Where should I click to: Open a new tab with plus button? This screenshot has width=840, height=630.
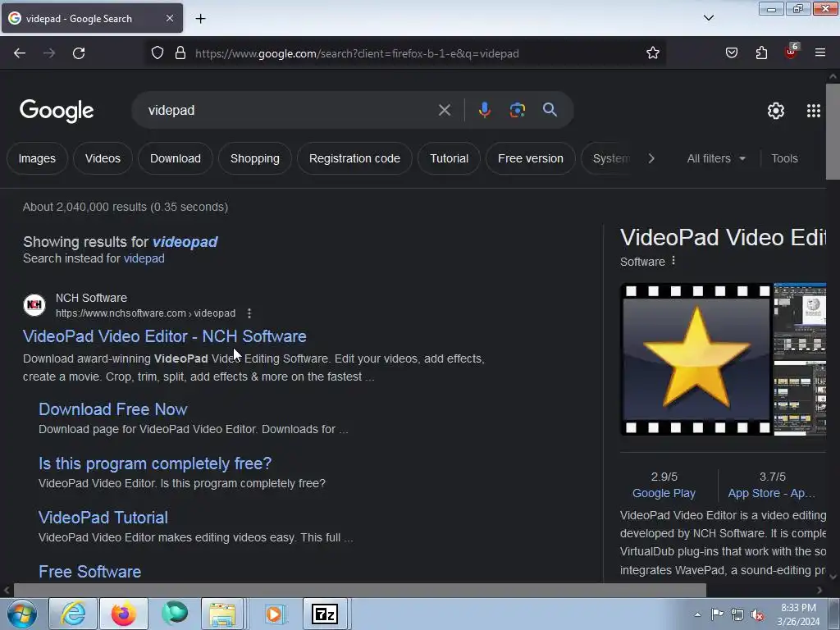(x=200, y=19)
